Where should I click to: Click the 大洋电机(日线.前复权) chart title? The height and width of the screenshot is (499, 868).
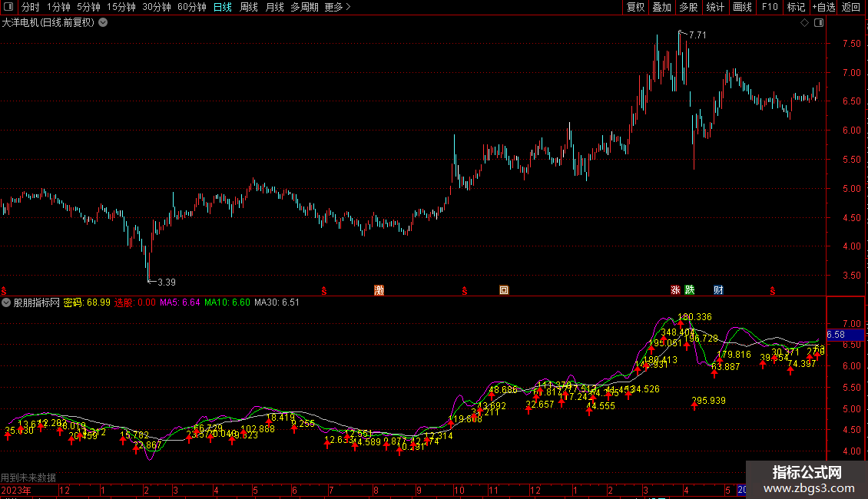pos(48,23)
